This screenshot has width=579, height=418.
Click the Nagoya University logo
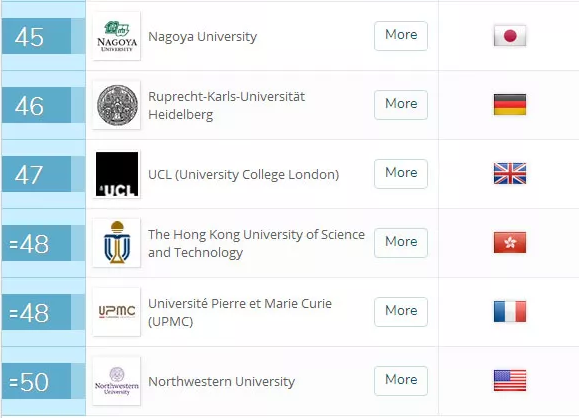click(117, 36)
